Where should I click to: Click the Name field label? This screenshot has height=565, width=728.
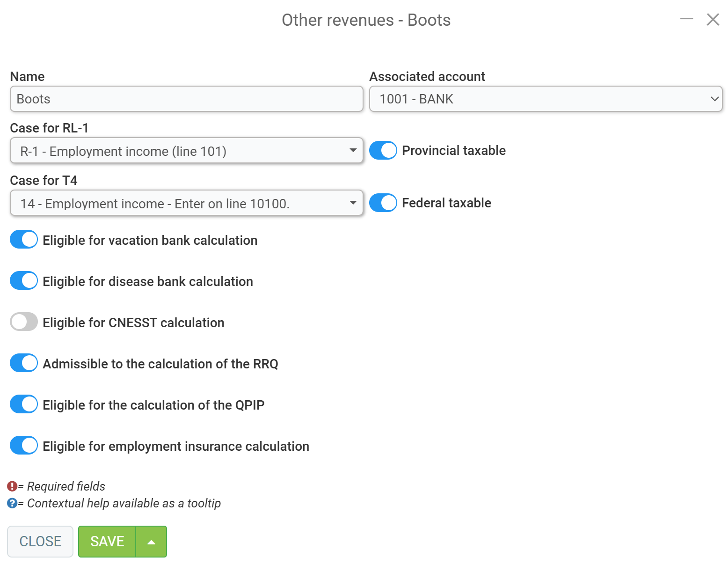coord(27,76)
